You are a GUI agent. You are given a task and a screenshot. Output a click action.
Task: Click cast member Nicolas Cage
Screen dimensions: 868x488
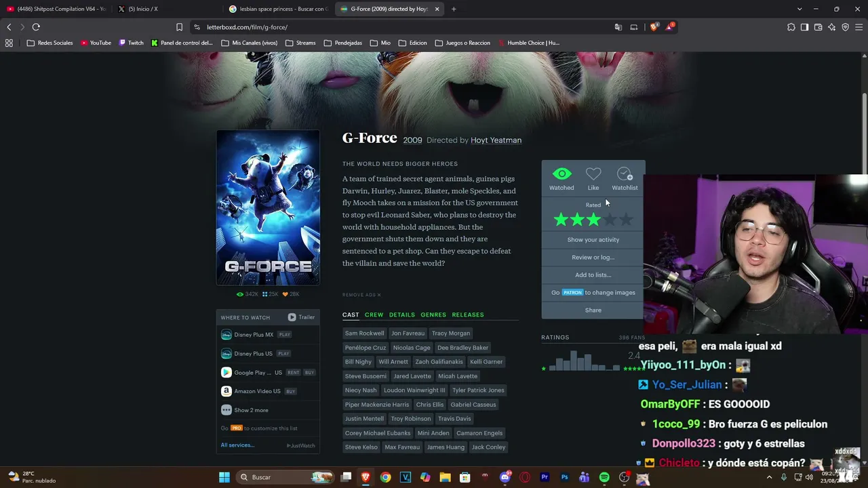point(412,348)
